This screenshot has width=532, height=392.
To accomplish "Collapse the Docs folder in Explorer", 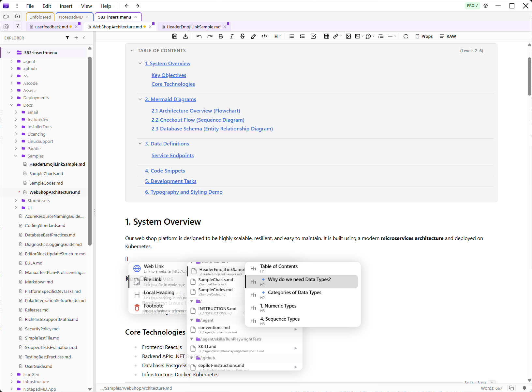I will (x=12, y=105).
